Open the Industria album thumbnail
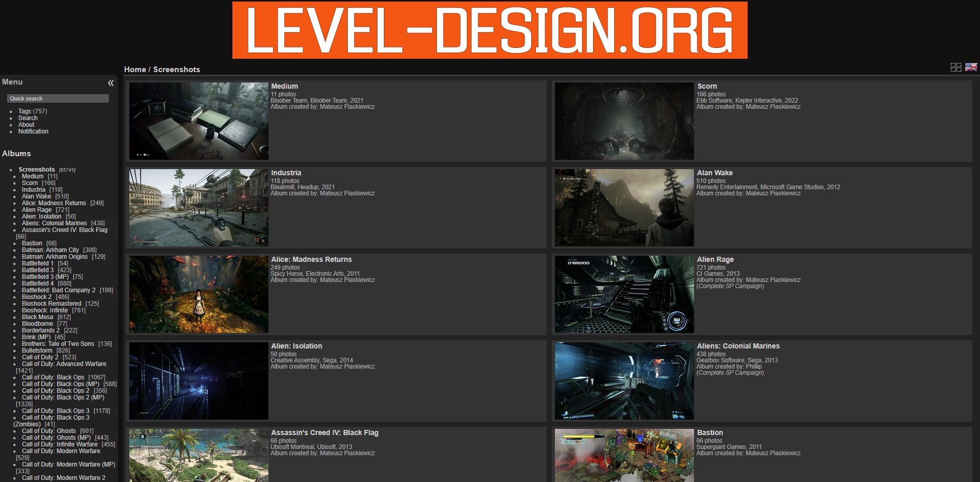Screen dimensions: 980x482 pyautogui.click(x=199, y=208)
